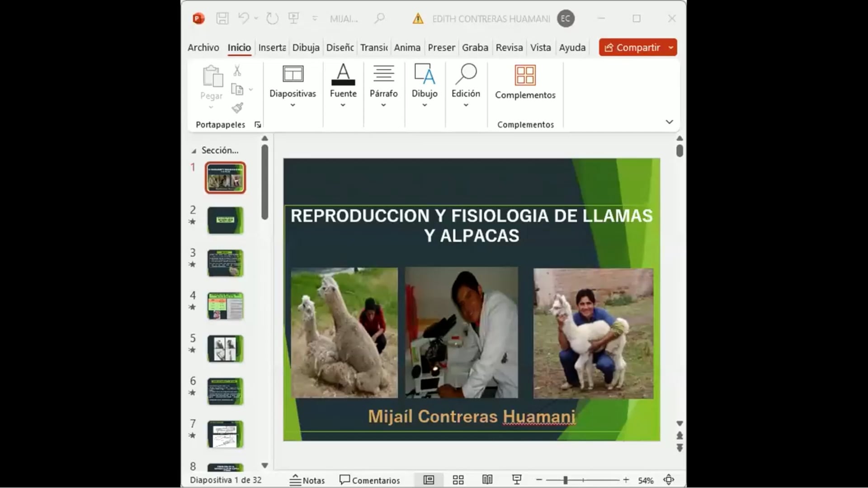
Task: Open the Customize Quick Access Toolbar arrow
Action: [315, 19]
